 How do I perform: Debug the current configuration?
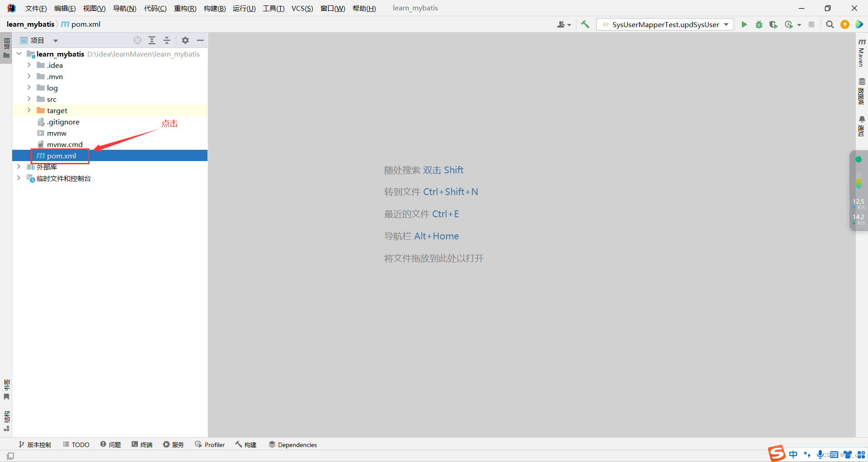(759, 24)
